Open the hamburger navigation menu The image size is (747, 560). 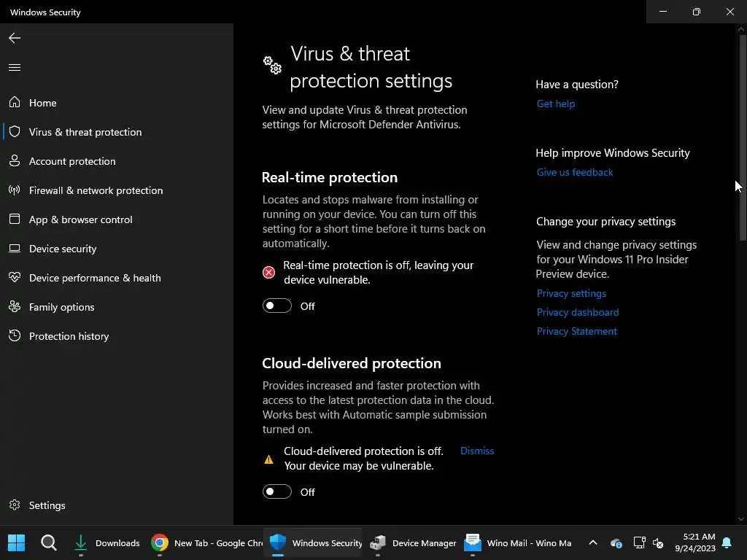coord(15,68)
